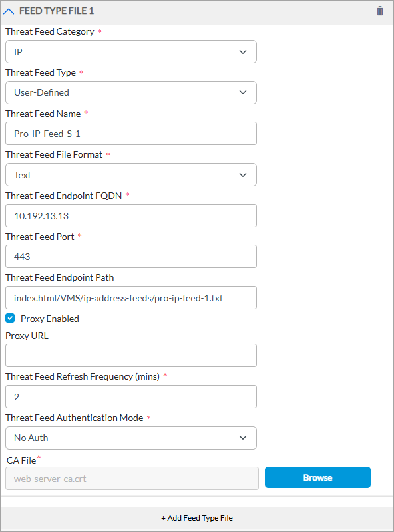Open the Threat Feed Authentication Mode dropdown
This screenshot has height=532, width=394.
130,438
